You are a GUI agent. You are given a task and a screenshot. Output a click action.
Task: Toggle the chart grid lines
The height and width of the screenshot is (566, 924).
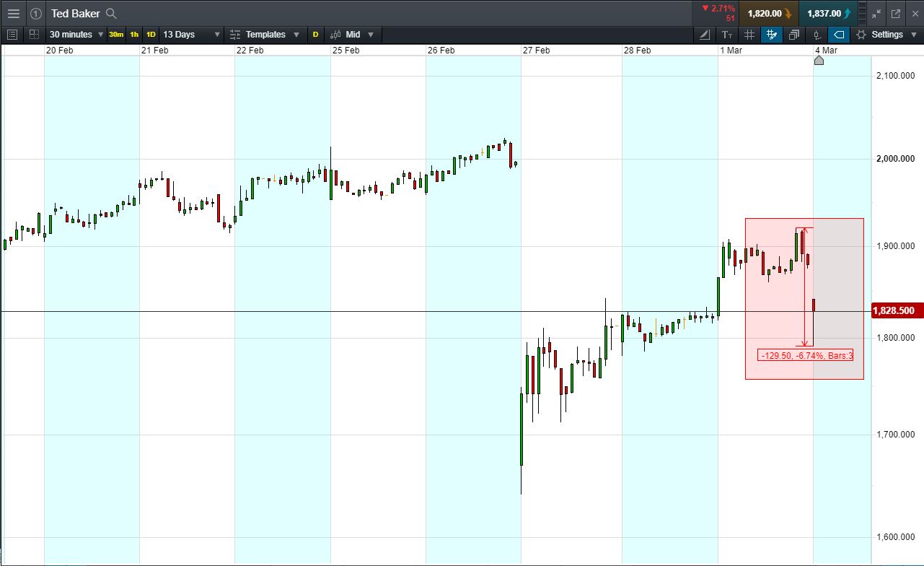point(749,34)
